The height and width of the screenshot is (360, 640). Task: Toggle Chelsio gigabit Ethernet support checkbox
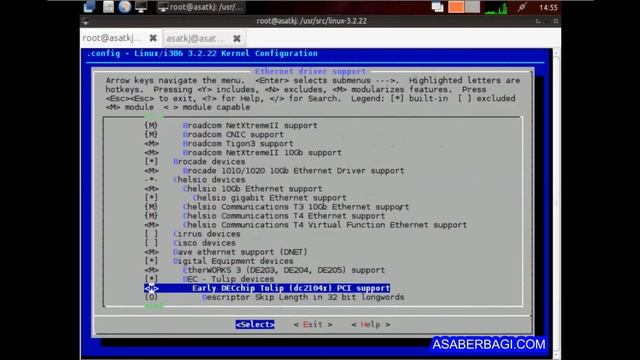[151, 198]
